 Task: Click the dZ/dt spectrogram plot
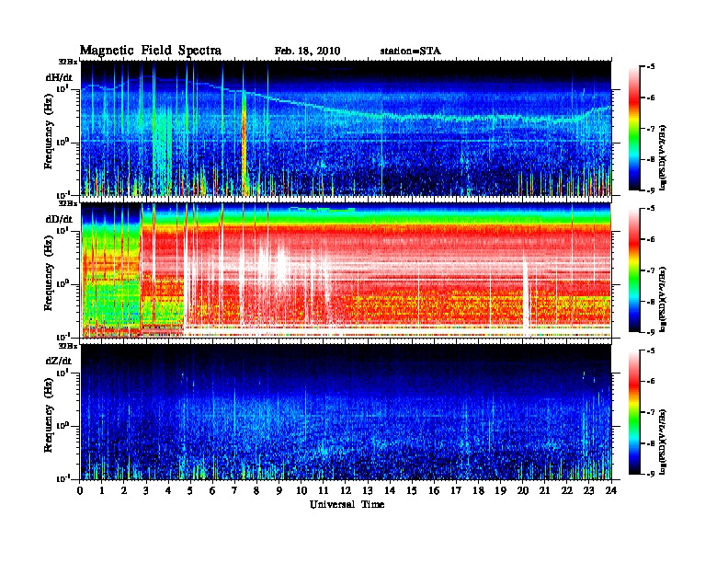(346, 412)
